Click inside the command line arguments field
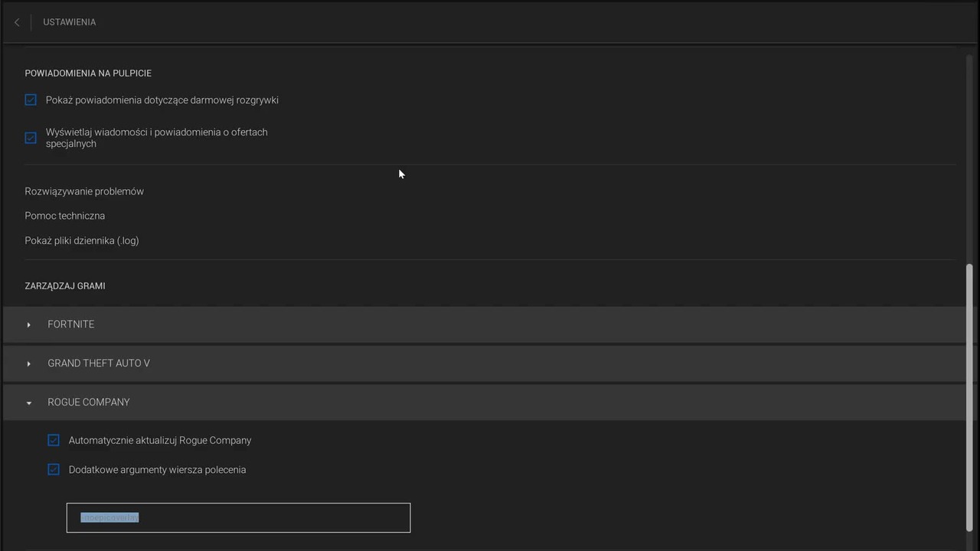The image size is (980, 551). point(238,517)
